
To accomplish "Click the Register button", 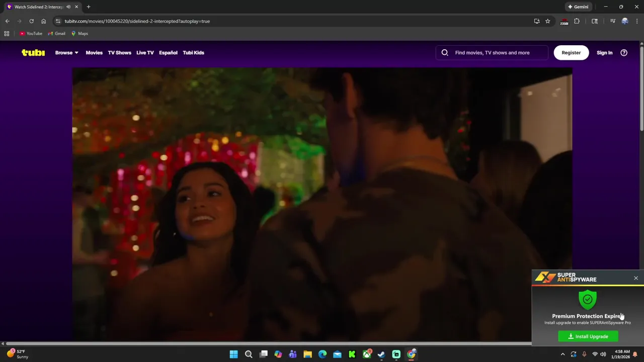I will (571, 52).
